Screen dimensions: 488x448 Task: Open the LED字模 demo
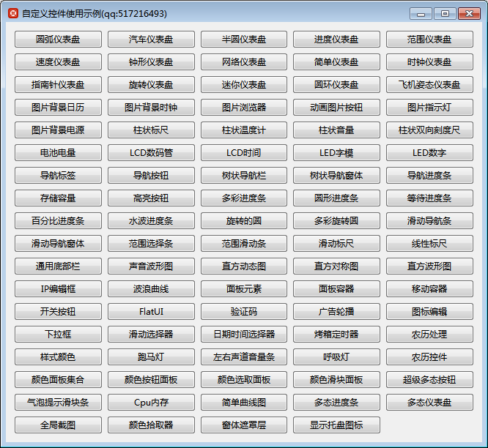point(336,153)
